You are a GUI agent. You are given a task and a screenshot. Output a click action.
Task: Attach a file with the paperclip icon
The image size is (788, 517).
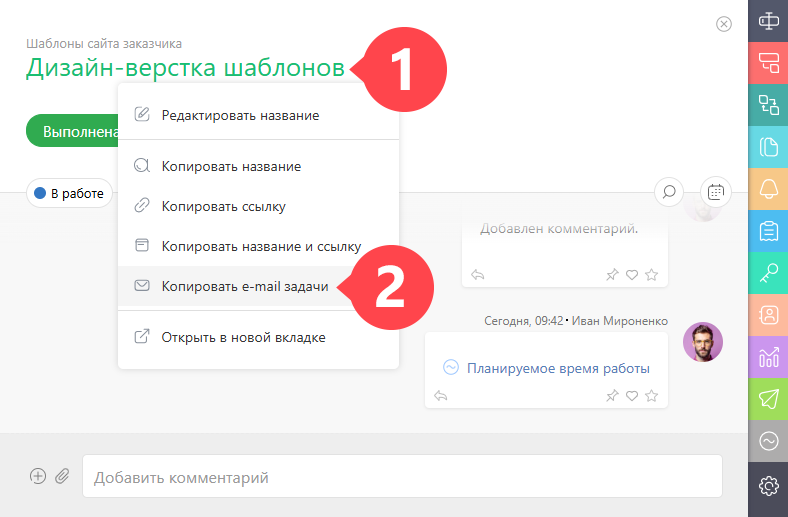(62, 476)
